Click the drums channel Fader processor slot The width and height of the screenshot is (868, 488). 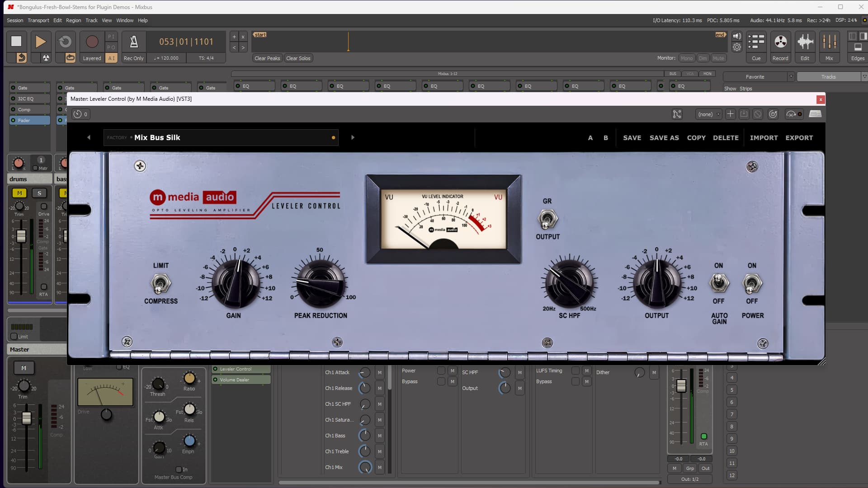(30, 120)
